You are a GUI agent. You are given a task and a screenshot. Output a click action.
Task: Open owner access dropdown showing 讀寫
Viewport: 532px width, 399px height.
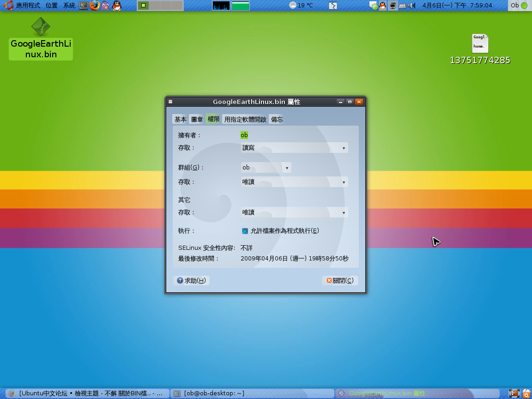295,148
